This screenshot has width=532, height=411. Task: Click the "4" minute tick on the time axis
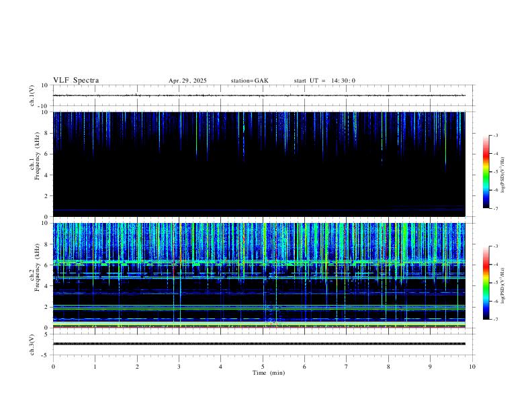[x=220, y=367]
